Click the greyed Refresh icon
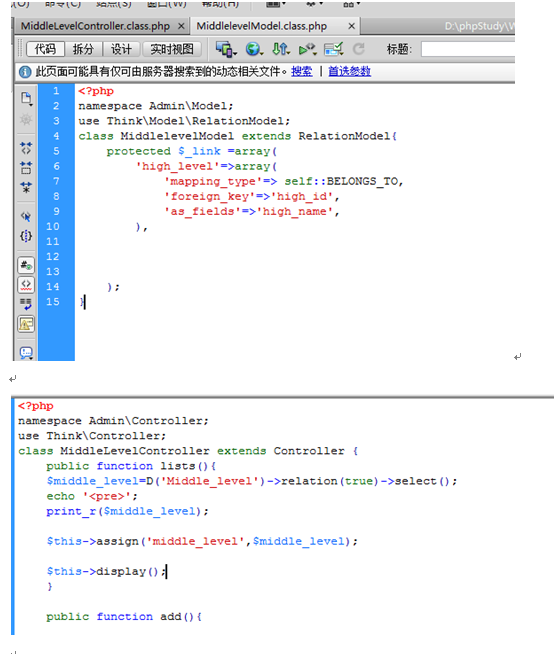 (x=358, y=49)
